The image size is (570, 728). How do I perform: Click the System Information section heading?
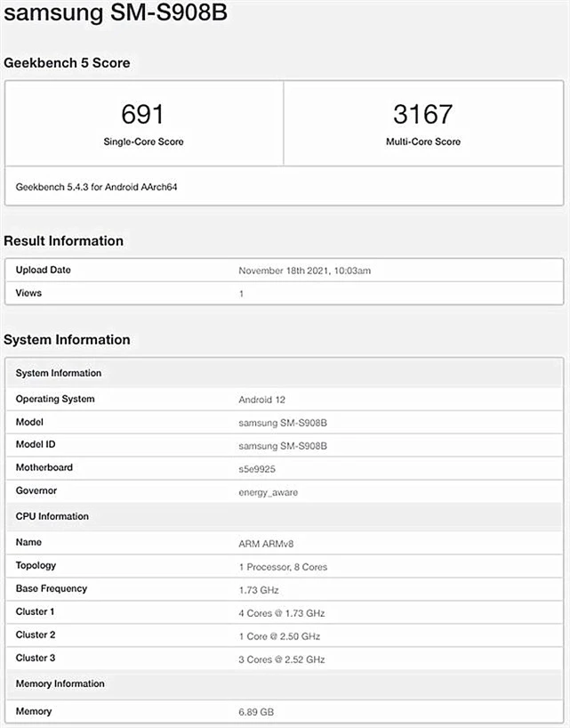point(67,340)
